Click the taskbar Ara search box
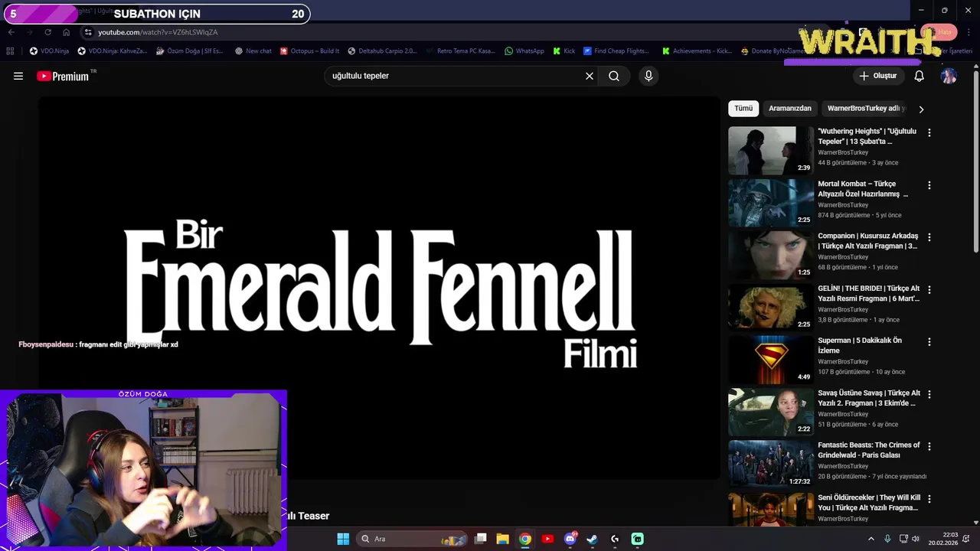980x551 pixels. pyautogui.click(x=411, y=539)
